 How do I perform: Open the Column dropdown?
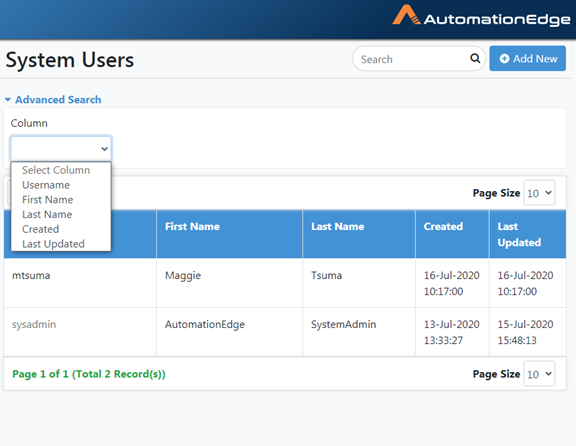coord(61,148)
